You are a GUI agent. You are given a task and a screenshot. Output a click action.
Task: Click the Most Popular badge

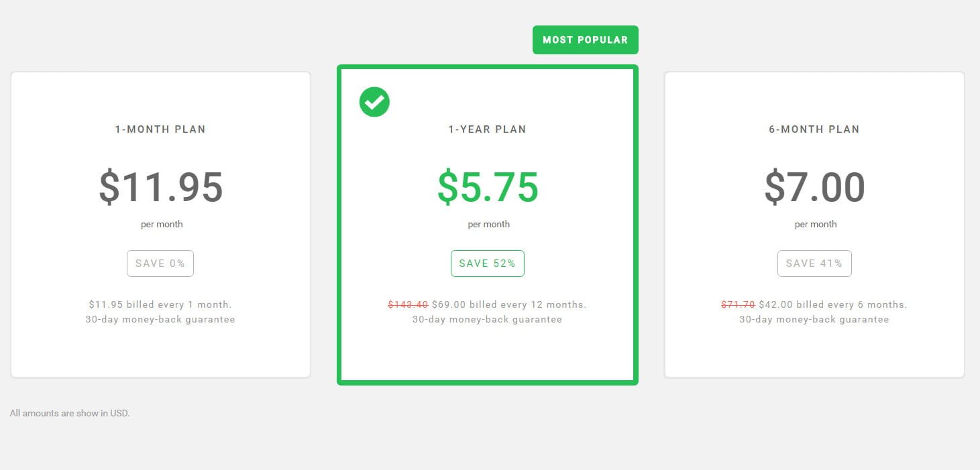coord(586,40)
